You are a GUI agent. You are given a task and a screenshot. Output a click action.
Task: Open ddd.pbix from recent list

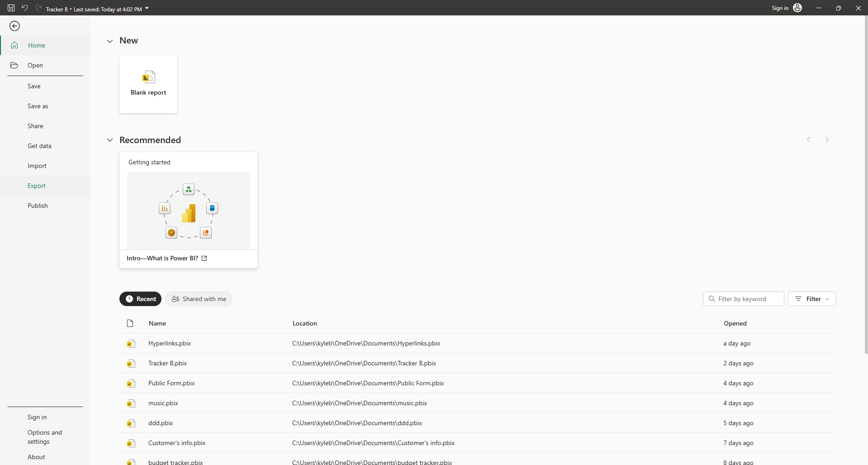point(161,423)
